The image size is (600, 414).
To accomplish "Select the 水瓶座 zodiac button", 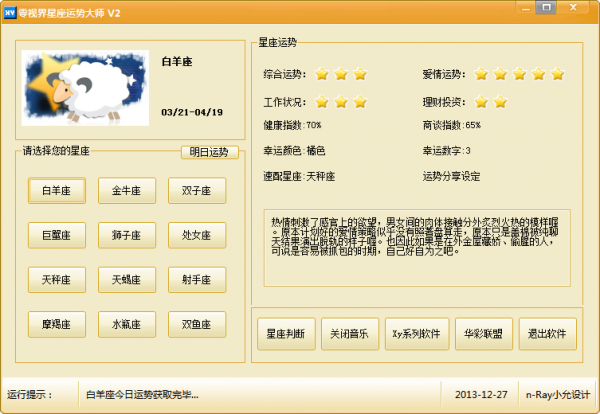I will pyautogui.click(x=126, y=324).
